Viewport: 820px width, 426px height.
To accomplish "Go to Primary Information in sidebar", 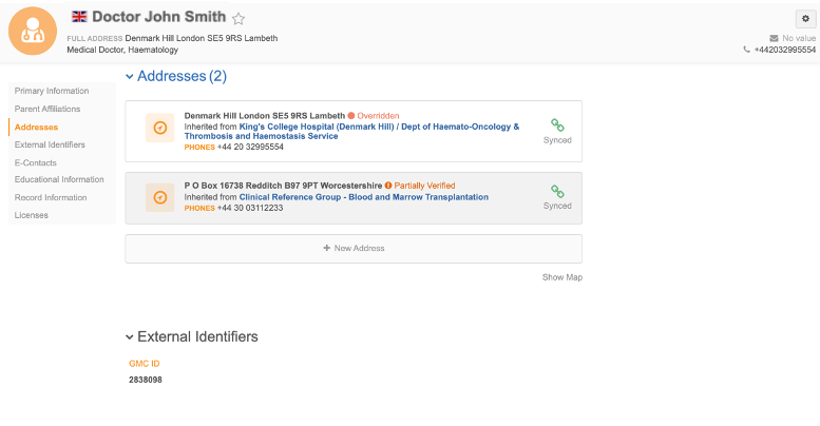I will 51,91.
